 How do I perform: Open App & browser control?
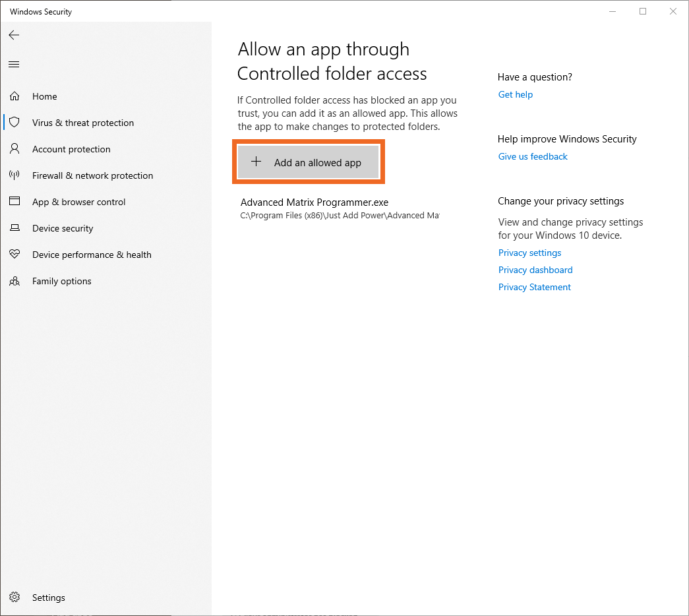pos(78,202)
